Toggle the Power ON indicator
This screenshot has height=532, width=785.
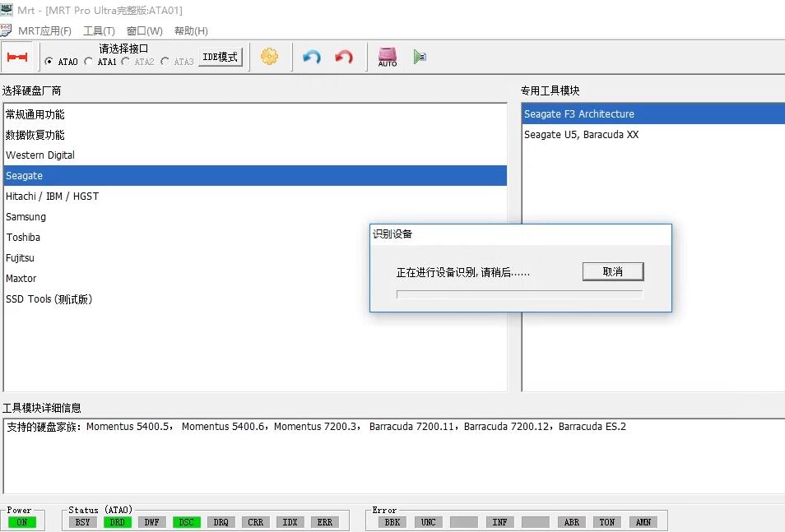pos(22,522)
